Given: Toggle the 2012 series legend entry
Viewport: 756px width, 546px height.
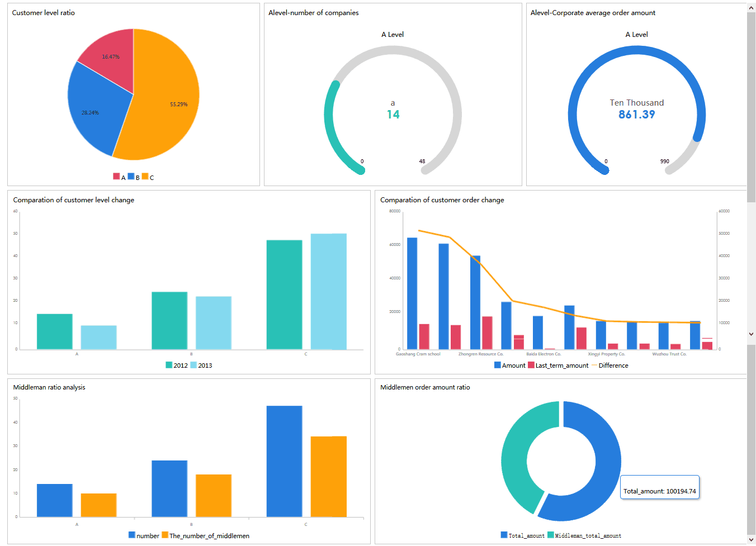Looking at the screenshot, I should 177,365.
